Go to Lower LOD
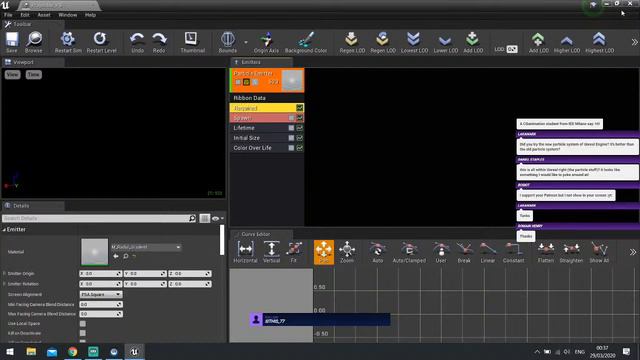Viewport: 640px width, 360px height. [x=445, y=42]
